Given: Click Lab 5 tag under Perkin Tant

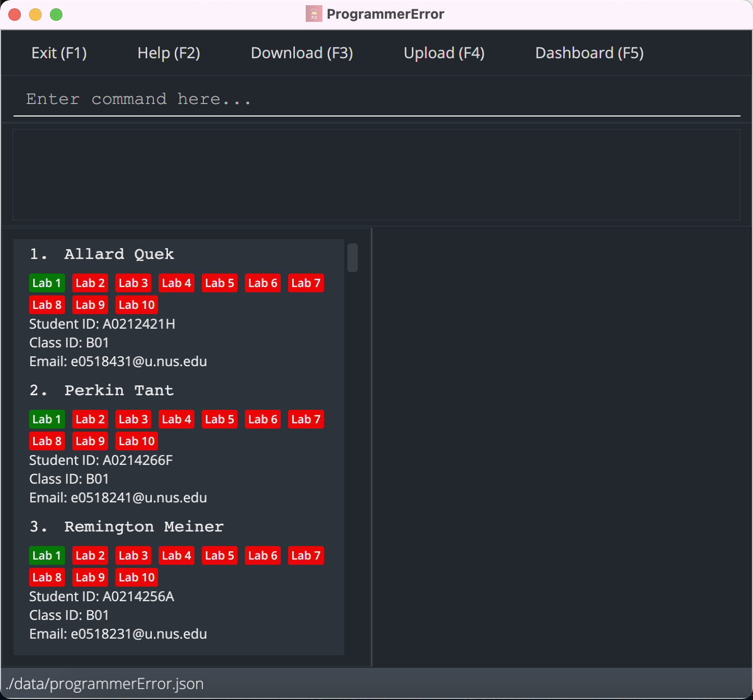Looking at the screenshot, I should pyautogui.click(x=219, y=419).
